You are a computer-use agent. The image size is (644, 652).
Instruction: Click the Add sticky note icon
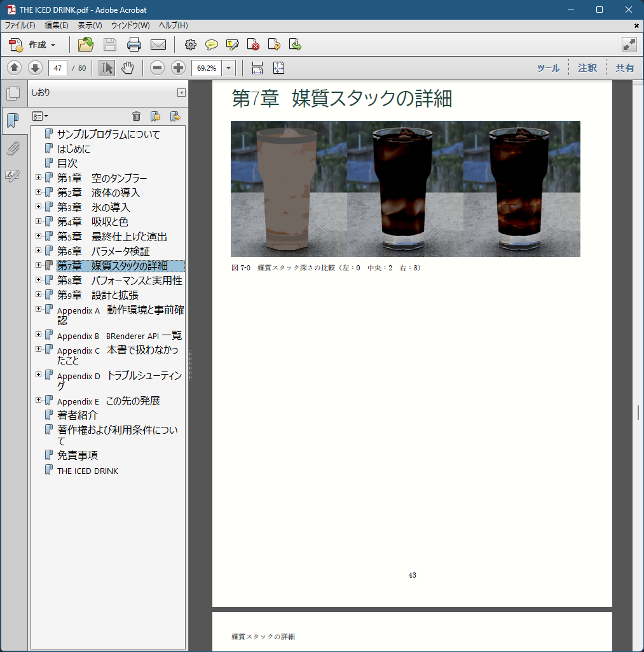[211, 45]
